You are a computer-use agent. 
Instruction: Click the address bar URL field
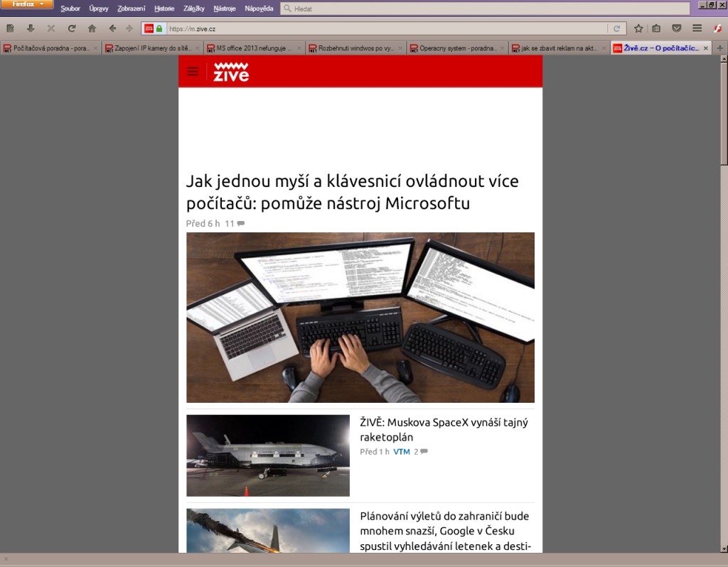pyautogui.click(x=386, y=28)
